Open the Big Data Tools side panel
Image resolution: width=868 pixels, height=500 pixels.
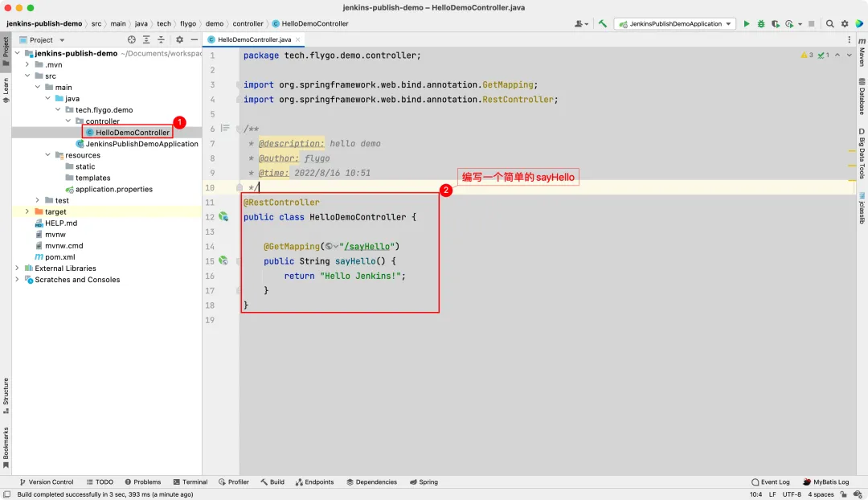point(862,154)
